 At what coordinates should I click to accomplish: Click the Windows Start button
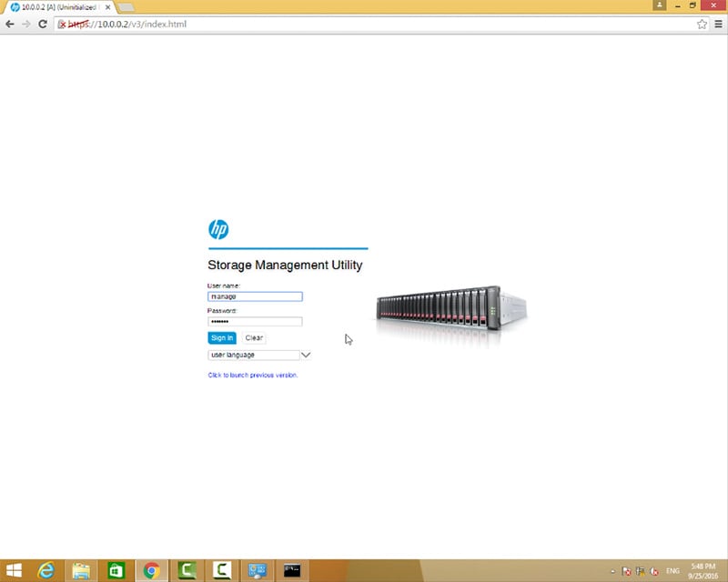click(12, 570)
